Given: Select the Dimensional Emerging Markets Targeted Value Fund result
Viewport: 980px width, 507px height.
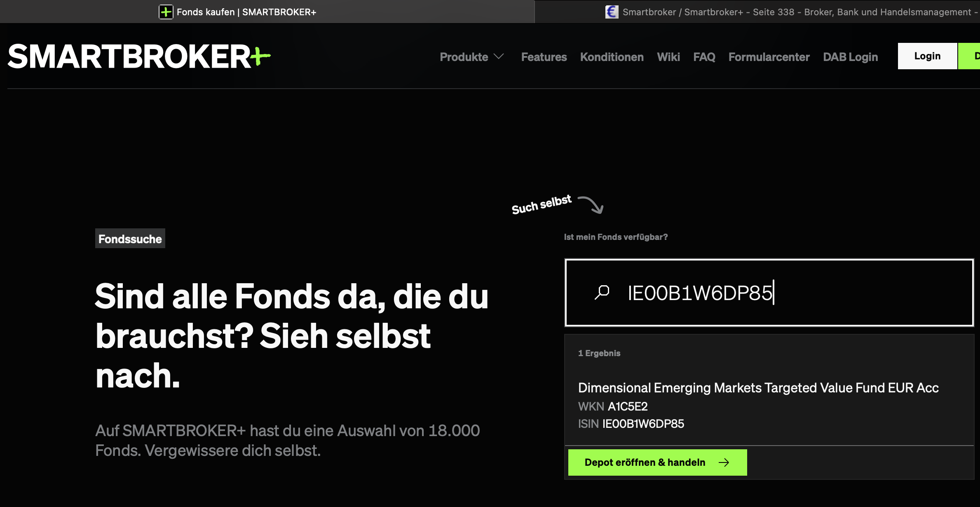Looking at the screenshot, I should click(758, 388).
